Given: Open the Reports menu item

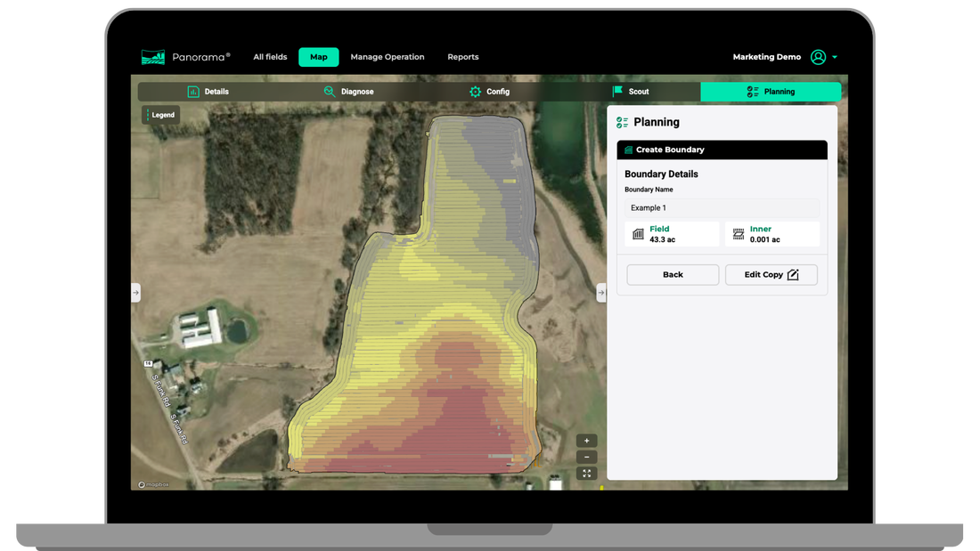Looking at the screenshot, I should point(463,57).
